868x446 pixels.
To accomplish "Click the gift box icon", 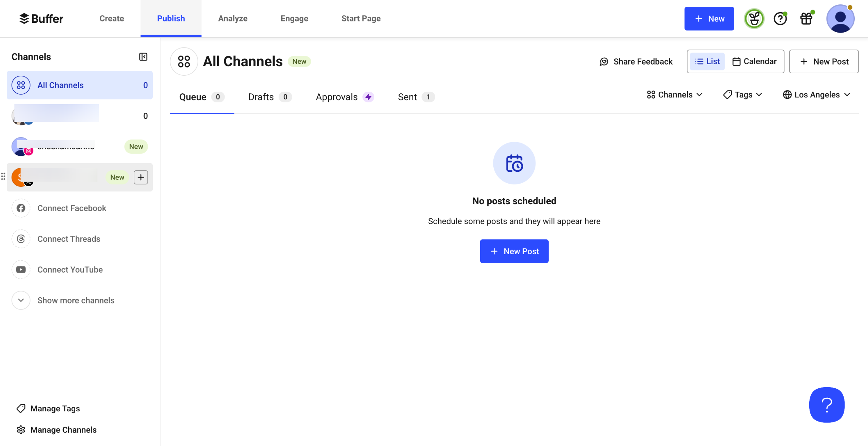I will [x=806, y=19].
